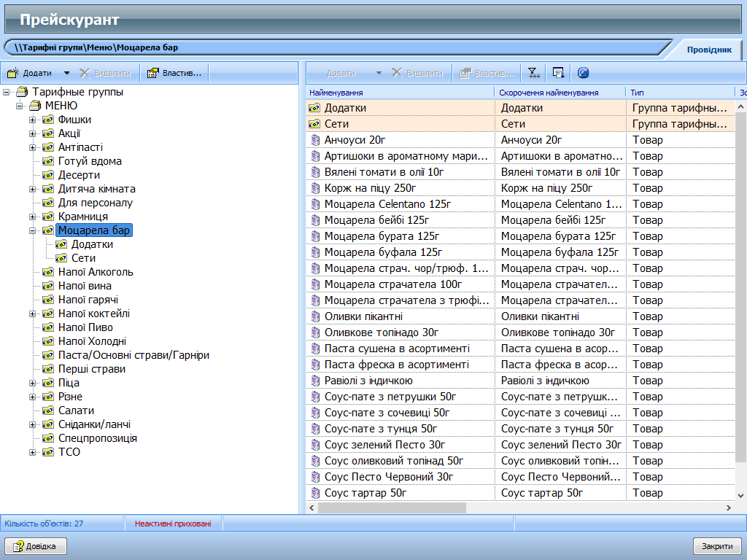The height and width of the screenshot is (560, 747).
Task: Click the Довідка help button
Action: 36,546
